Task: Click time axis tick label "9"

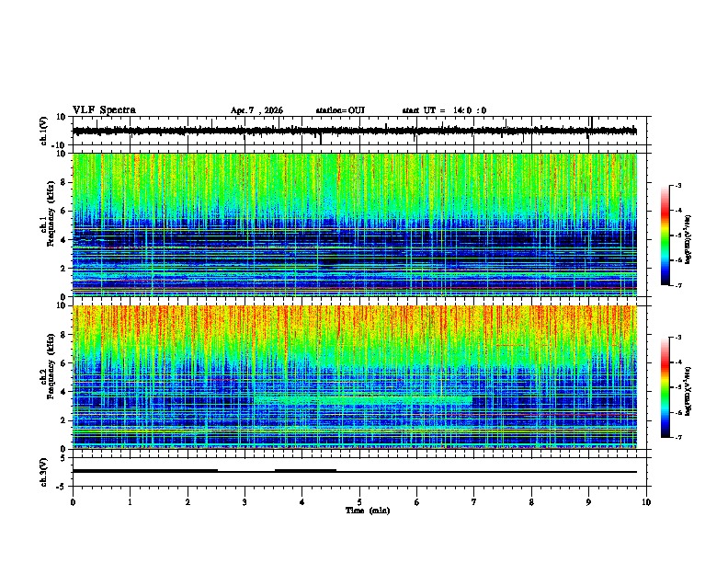Action: click(x=588, y=502)
